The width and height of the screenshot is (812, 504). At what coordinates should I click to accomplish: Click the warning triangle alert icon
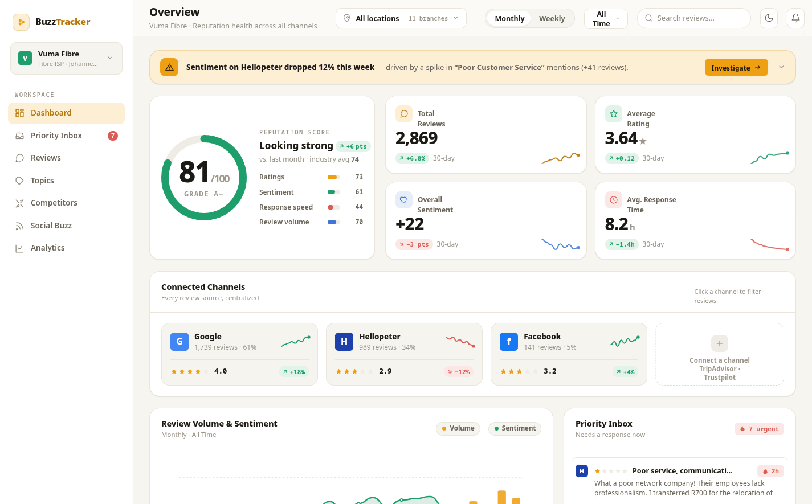[169, 67]
